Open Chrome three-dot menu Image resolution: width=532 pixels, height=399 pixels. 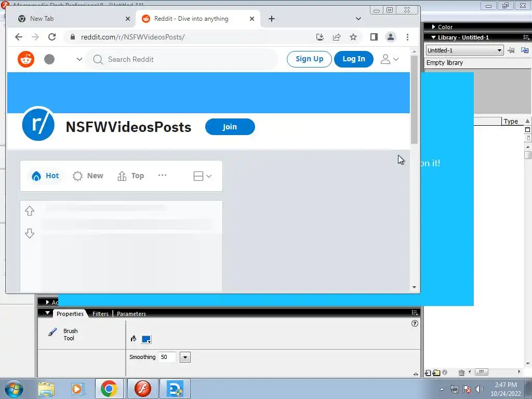coord(407,37)
